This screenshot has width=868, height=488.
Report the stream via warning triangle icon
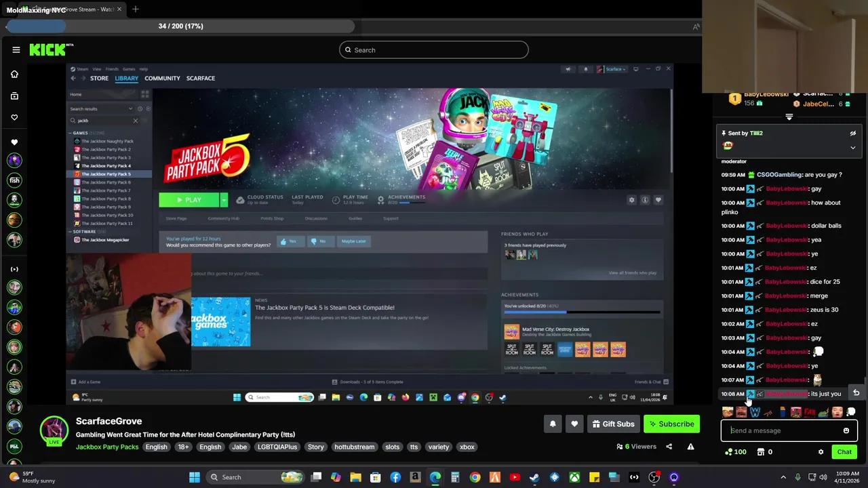[x=690, y=447]
